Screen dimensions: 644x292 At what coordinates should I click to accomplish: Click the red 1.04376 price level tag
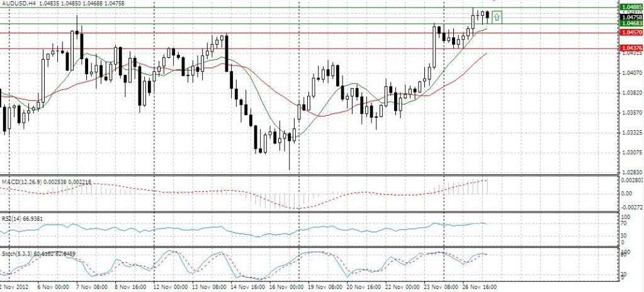pos(631,48)
